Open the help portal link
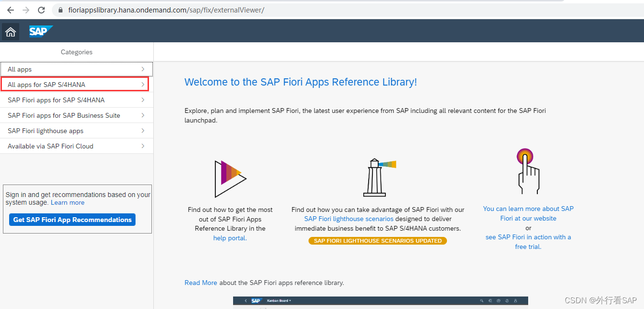The width and height of the screenshot is (644, 309). (x=230, y=238)
